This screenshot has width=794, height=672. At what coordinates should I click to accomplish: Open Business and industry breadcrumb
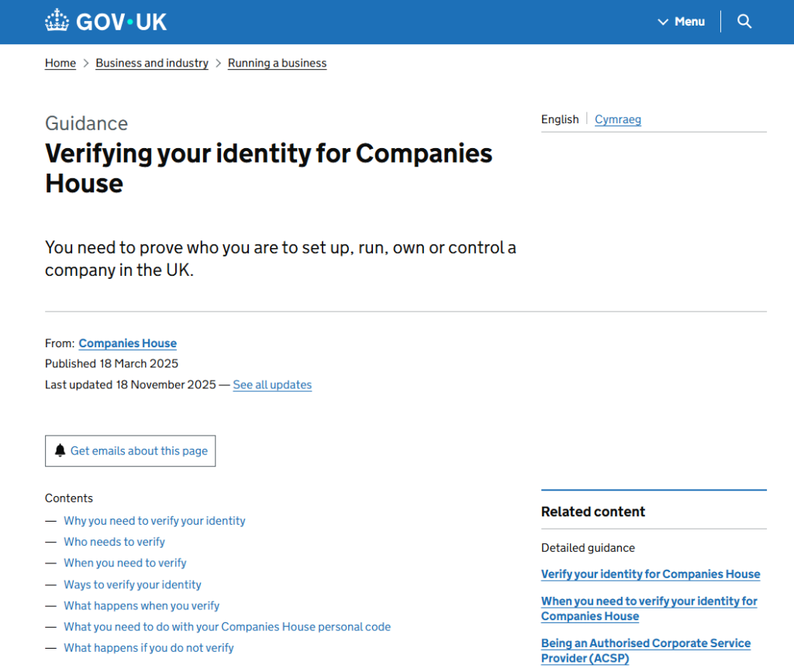152,64
